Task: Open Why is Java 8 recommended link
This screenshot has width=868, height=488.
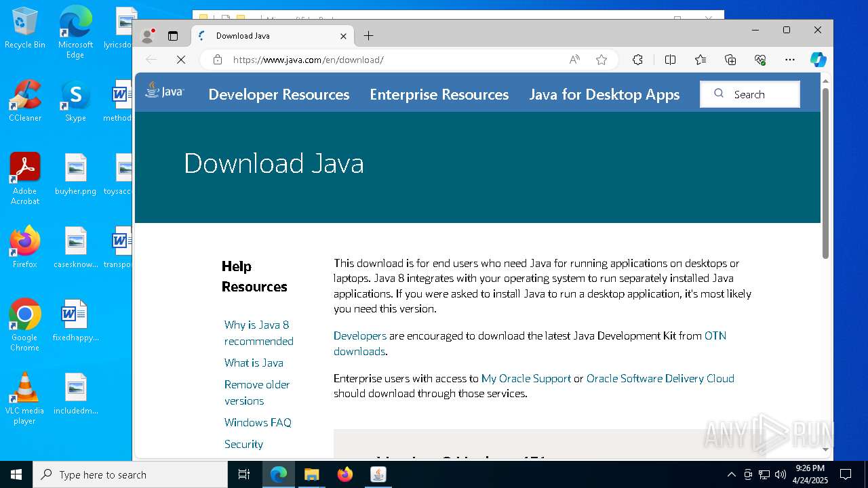Action: coord(259,333)
